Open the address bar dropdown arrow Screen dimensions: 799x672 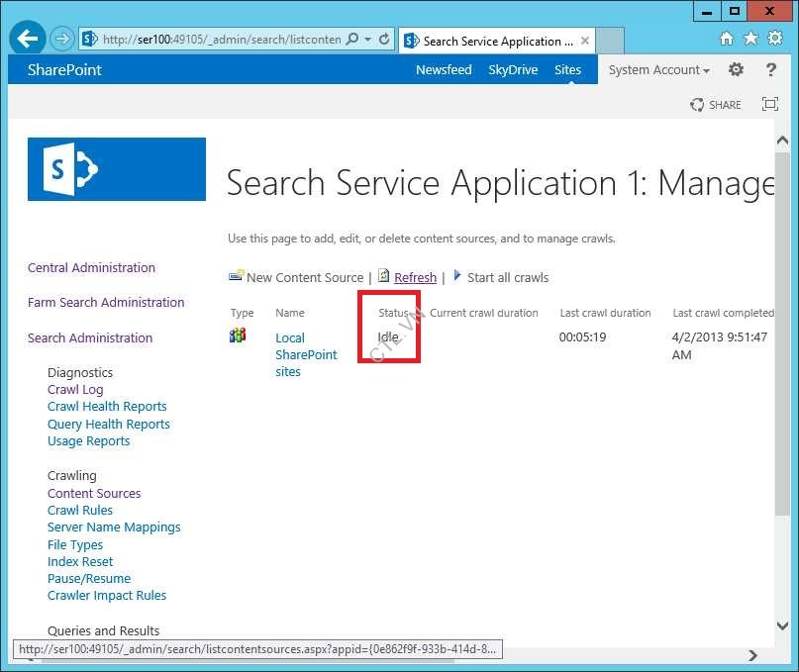[x=368, y=40]
